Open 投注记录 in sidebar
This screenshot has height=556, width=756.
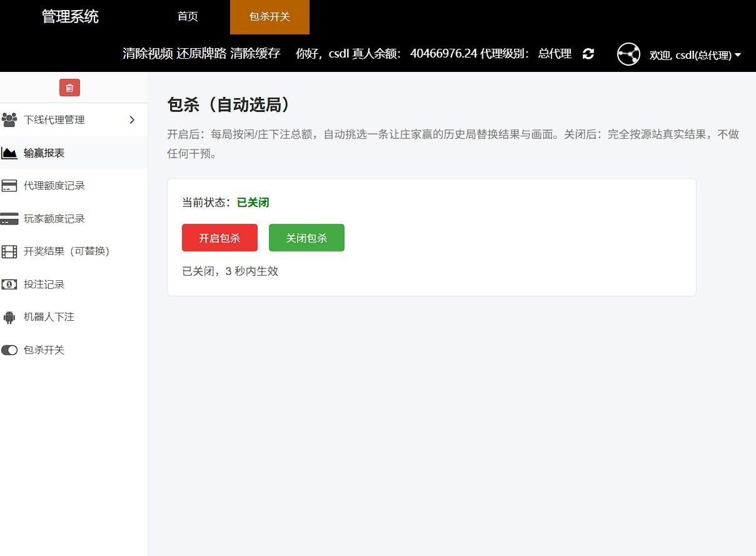coord(74,285)
